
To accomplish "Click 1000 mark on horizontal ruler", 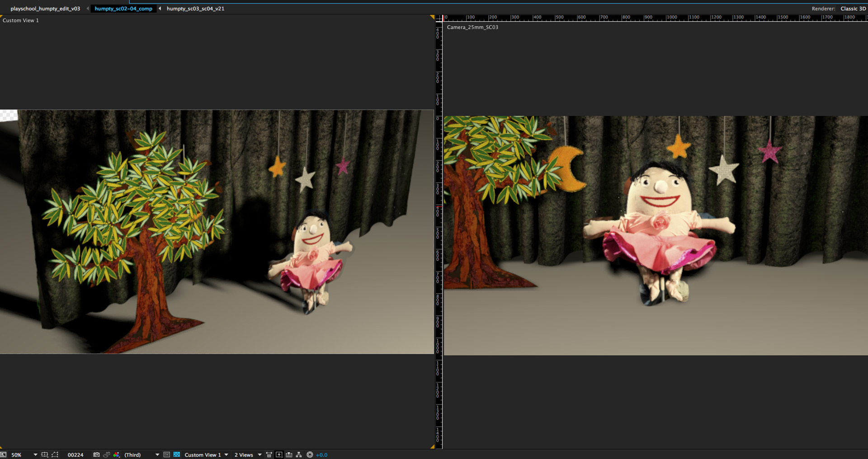I will (x=672, y=18).
